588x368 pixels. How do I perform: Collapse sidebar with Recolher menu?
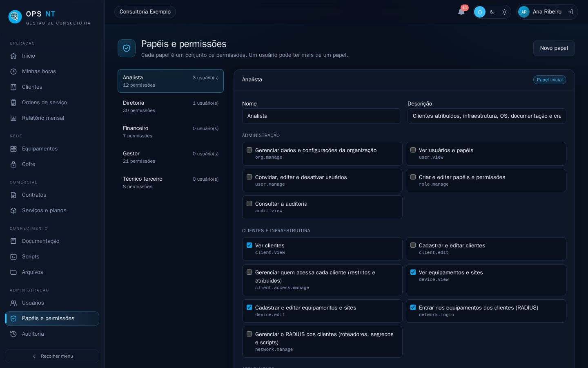pyautogui.click(x=52, y=356)
